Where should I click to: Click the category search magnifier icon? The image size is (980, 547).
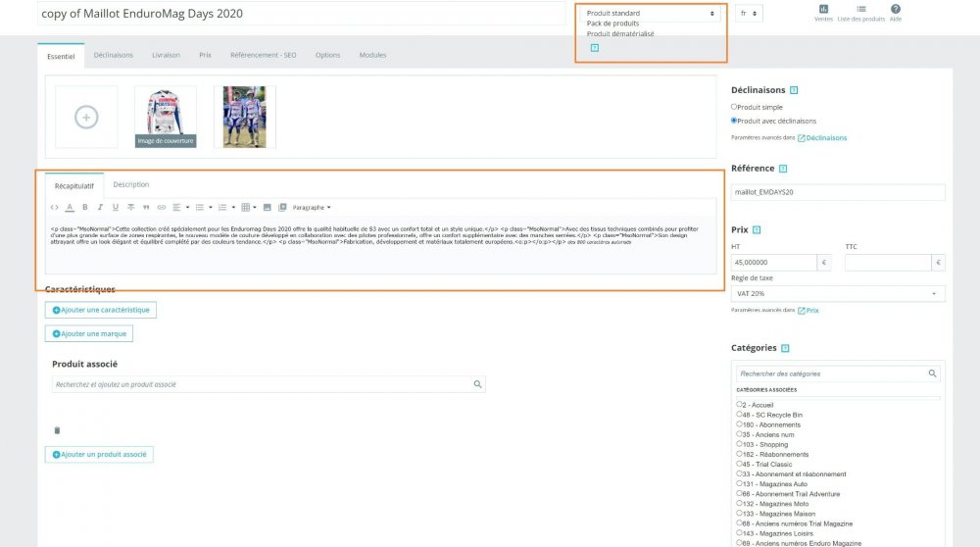click(x=933, y=373)
